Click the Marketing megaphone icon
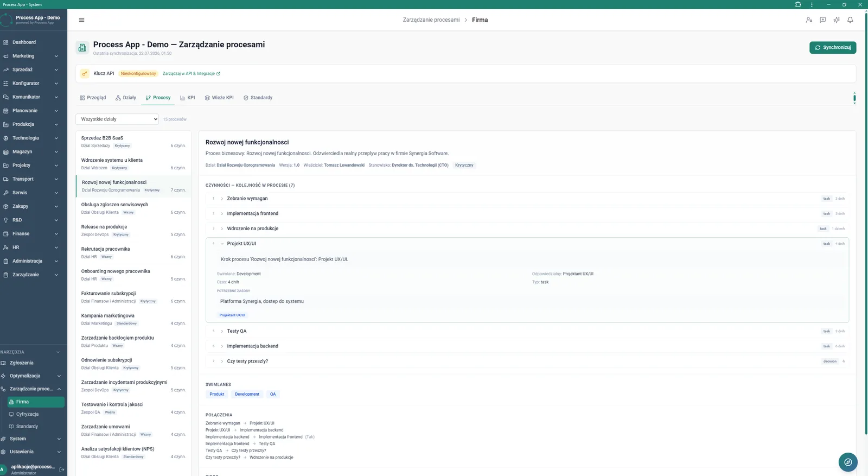The height and width of the screenshot is (476, 868). 5,56
